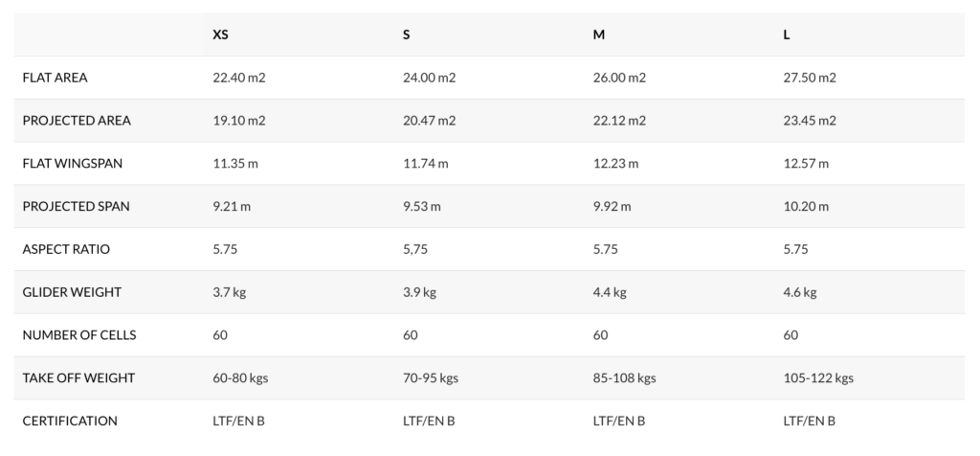The width and height of the screenshot is (980, 456).
Task: Select the 10.20 m projected span cell
Action: (806, 206)
